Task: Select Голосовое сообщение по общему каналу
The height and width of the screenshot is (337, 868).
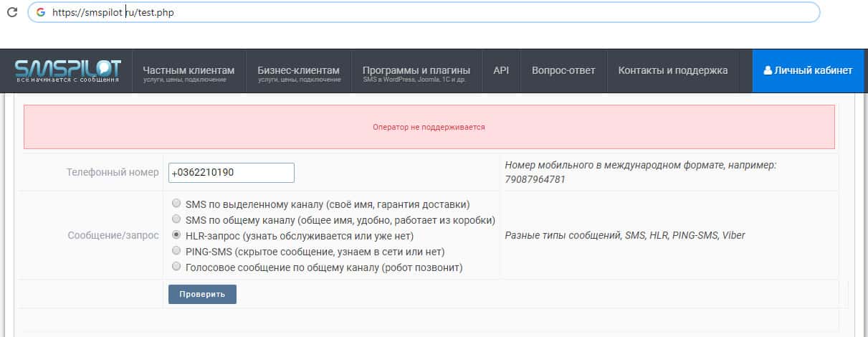Action: tap(176, 267)
